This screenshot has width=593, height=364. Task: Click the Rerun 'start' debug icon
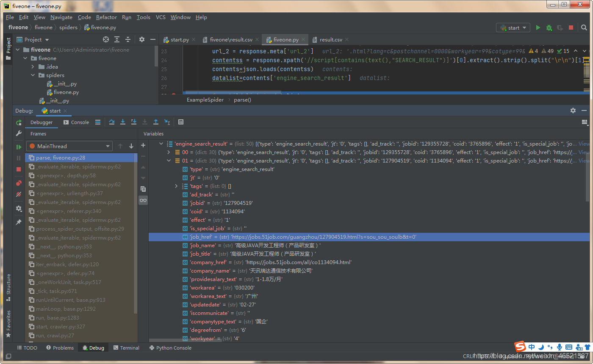click(19, 122)
